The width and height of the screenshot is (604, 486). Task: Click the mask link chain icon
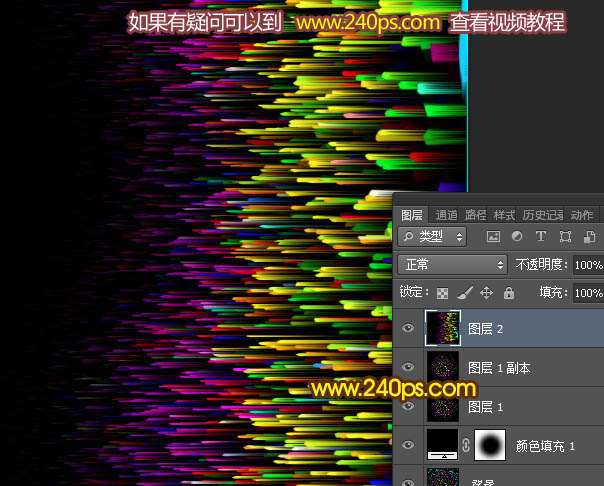466,445
